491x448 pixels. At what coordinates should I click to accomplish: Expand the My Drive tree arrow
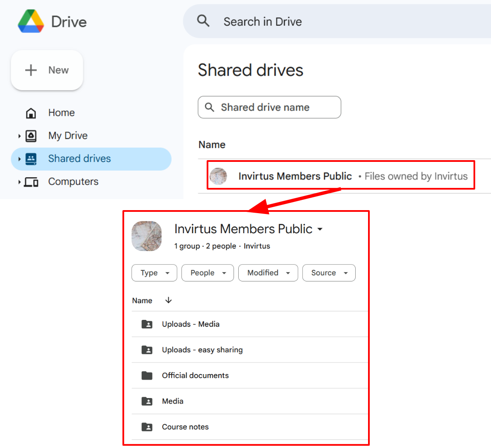[x=19, y=136]
